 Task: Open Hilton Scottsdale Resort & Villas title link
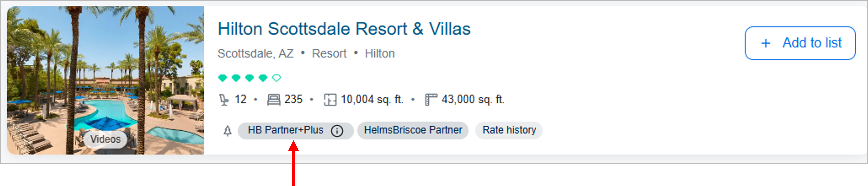(344, 29)
